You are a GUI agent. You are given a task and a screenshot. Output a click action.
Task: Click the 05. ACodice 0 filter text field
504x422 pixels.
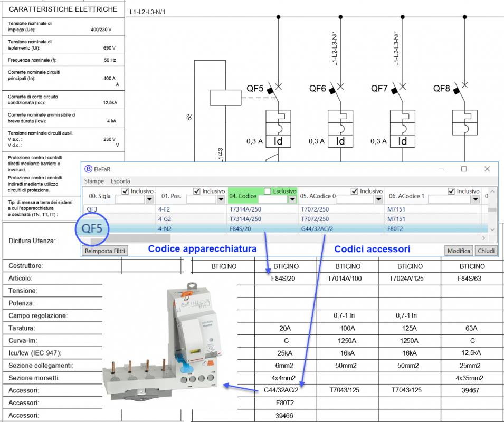[356, 199]
